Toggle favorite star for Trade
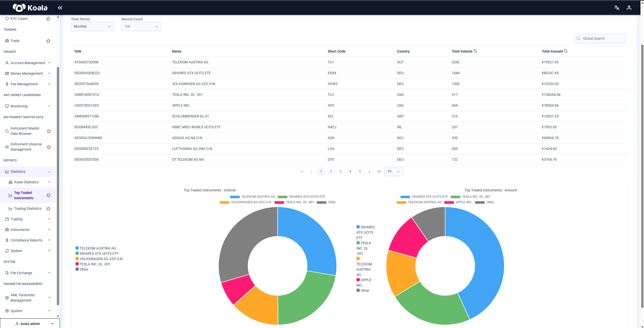The image size is (644, 328). 48,41
